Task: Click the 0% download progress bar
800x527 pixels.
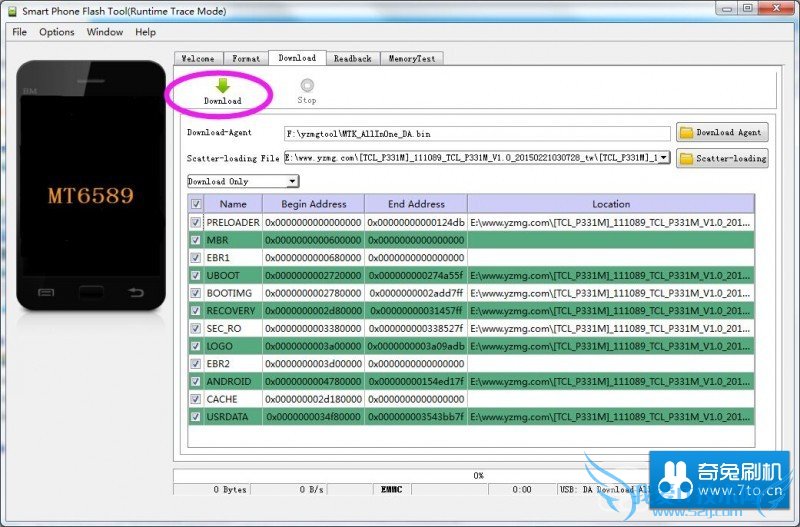Action: (x=477, y=475)
